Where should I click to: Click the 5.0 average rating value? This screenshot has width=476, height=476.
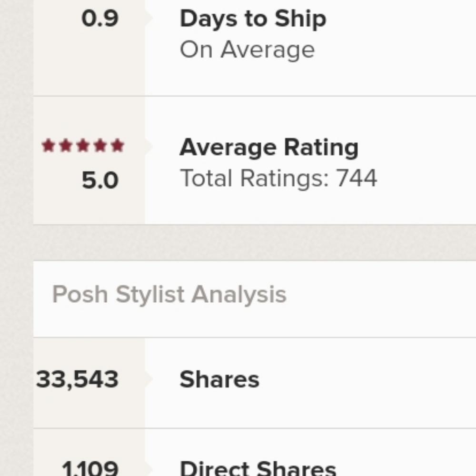click(100, 180)
